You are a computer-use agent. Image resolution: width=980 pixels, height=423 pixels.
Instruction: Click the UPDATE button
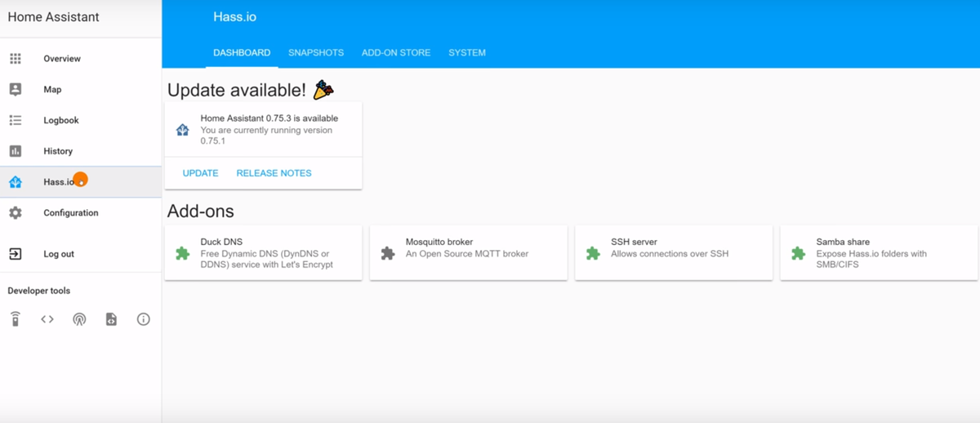(201, 173)
